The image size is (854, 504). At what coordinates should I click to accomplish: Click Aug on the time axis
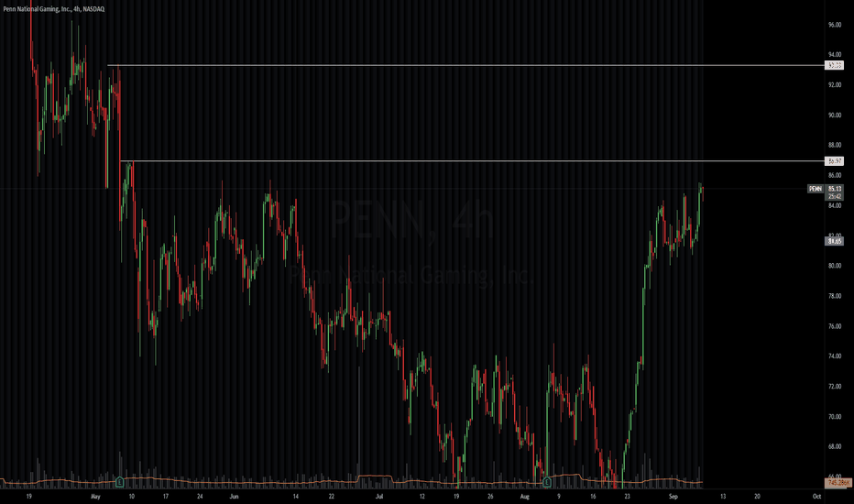[x=524, y=497]
